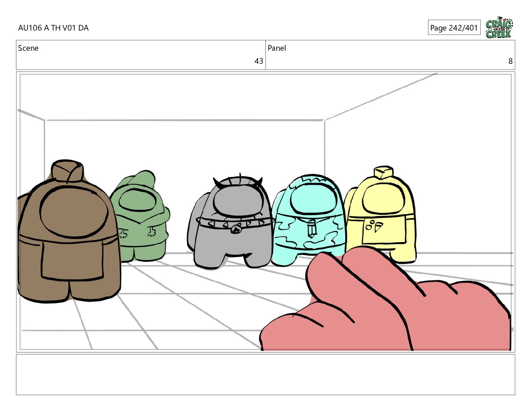Screen dimensions: 532x411
Task: Click the 'Panel' label
Action: (277, 48)
